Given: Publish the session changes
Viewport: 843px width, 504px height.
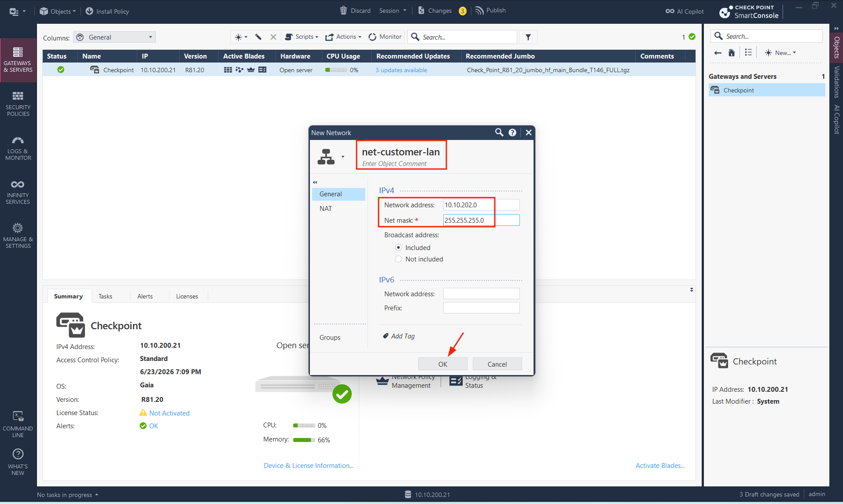Looking at the screenshot, I should pos(490,11).
